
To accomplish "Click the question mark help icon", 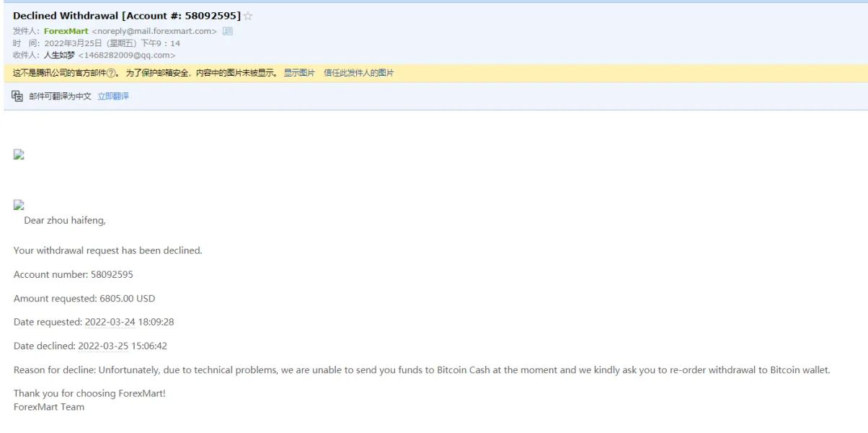I will [110, 73].
